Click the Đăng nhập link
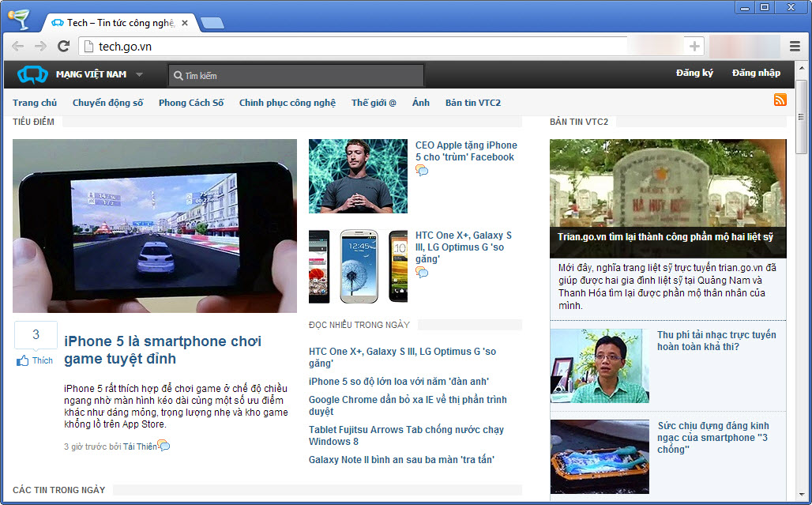Viewport: 812px width, 505px height. [x=756, y=73]
